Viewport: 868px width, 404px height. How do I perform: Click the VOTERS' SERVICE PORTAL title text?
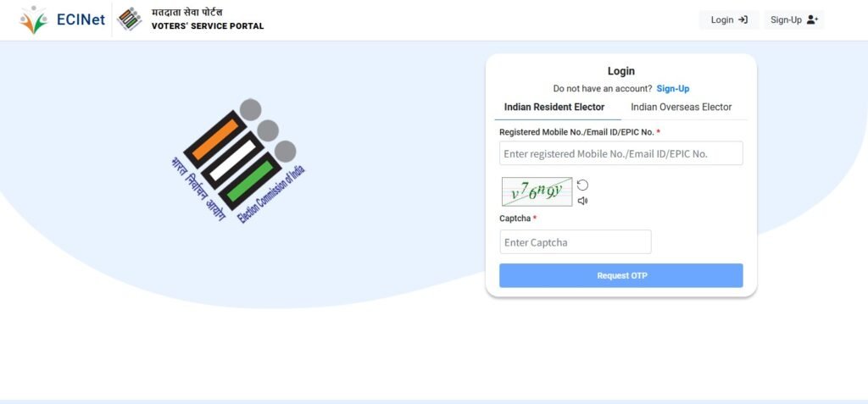[208, 26]
